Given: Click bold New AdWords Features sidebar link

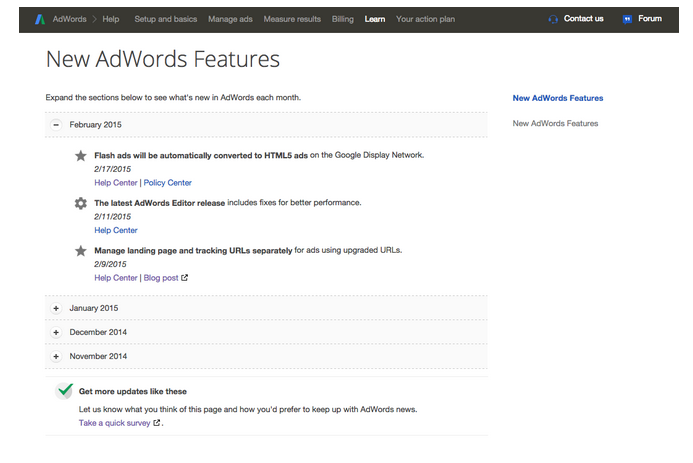Looking at the screenshot, I should point(558,98).
